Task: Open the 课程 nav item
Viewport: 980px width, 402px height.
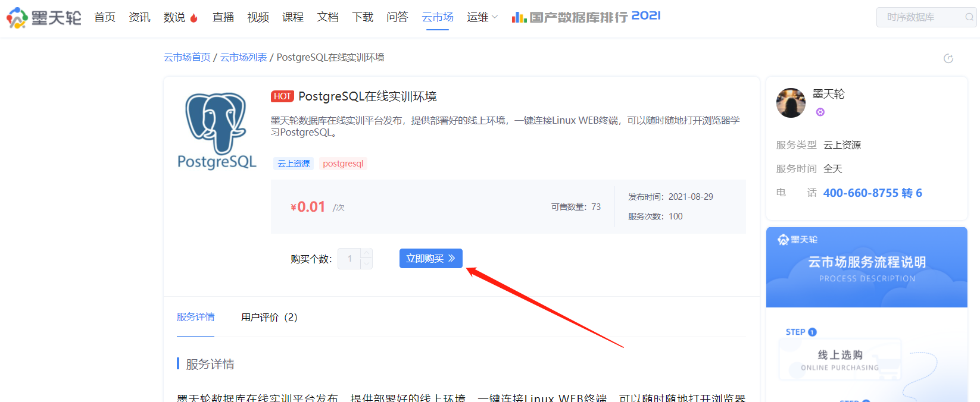Action: [x=292, y=17]
